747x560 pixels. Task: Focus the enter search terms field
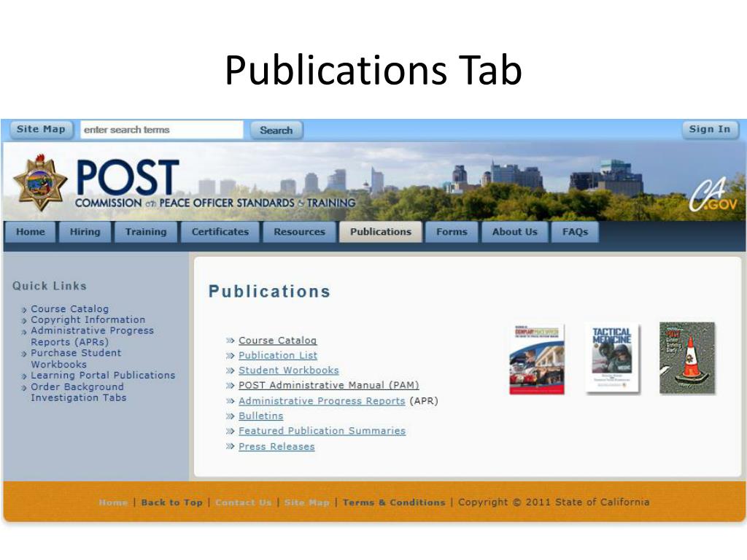(161, 130)
